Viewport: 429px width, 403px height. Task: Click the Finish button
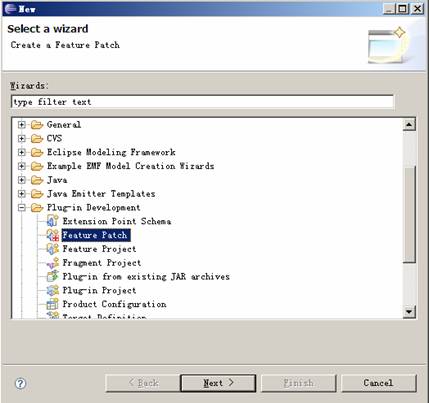pos(298,383)
